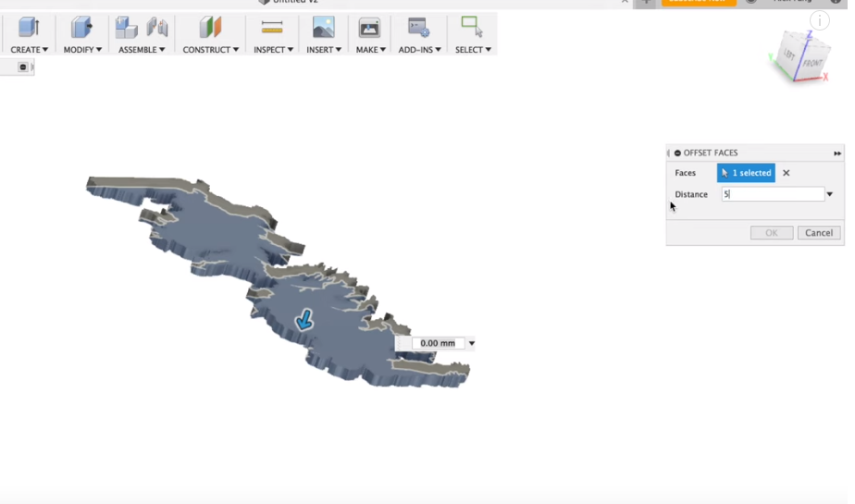The width and height of the screenshot is (855, 504).
Task: Click the FRONT face of the view cube
Action: point(812,63)
